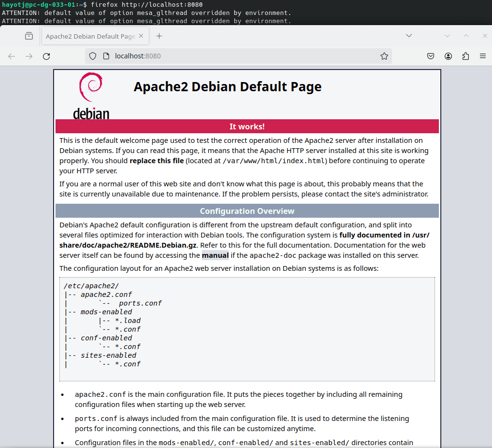Reload the localhost:8080 page
Viewport: 492px width, 448px height.
pyautogui.click(x=46, y=56)
